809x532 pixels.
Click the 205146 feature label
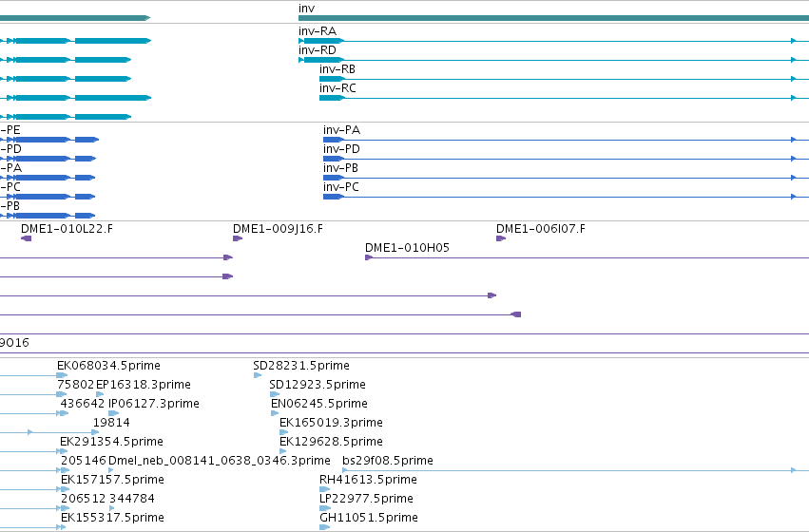pos(83,461)
